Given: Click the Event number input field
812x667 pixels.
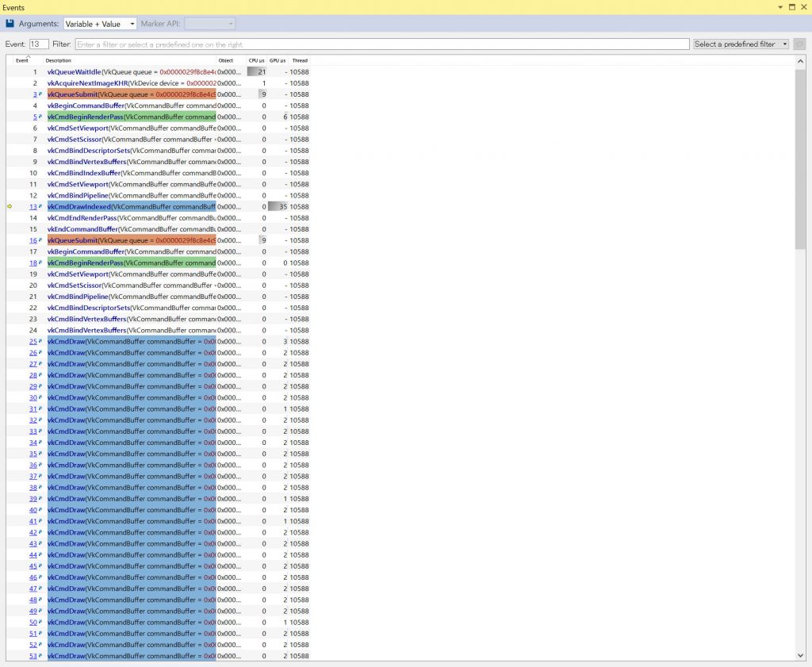Looking at the screenshot, I should tap(39, 44).
